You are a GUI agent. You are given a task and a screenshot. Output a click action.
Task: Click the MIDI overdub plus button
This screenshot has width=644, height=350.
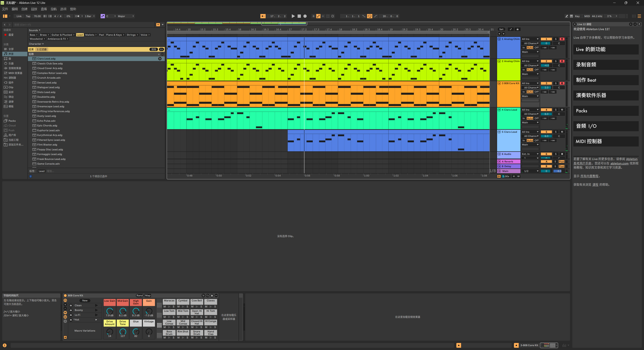(x=313, y=16)
